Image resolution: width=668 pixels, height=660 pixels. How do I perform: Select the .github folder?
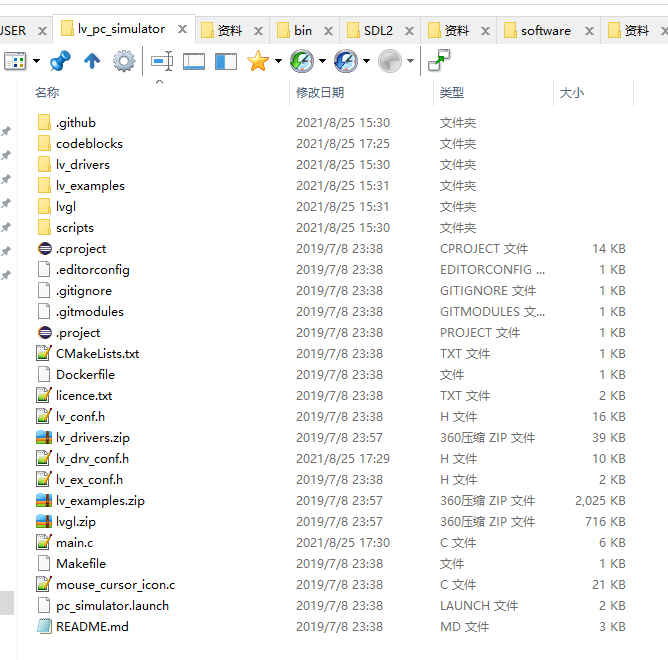[x=76, y=123]
